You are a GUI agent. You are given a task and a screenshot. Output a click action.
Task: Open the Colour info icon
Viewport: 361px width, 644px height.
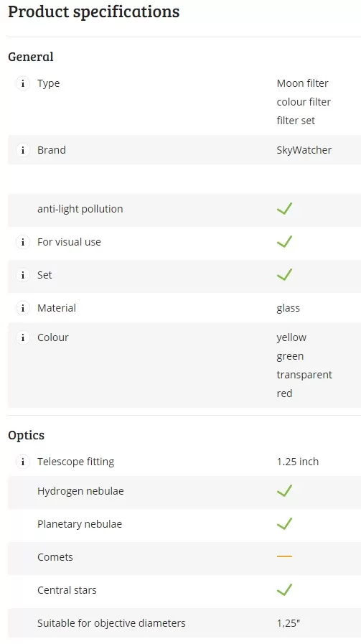[23, 337]
